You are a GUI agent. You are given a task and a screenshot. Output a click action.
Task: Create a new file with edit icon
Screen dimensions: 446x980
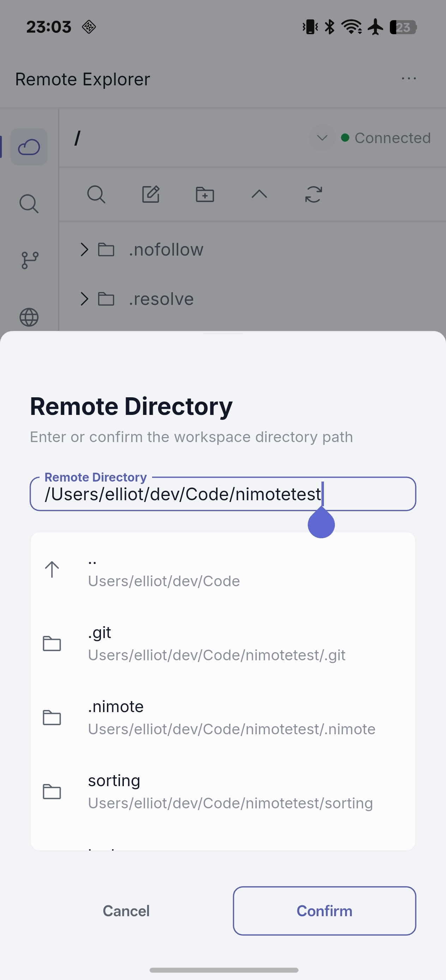pos(151,194)
